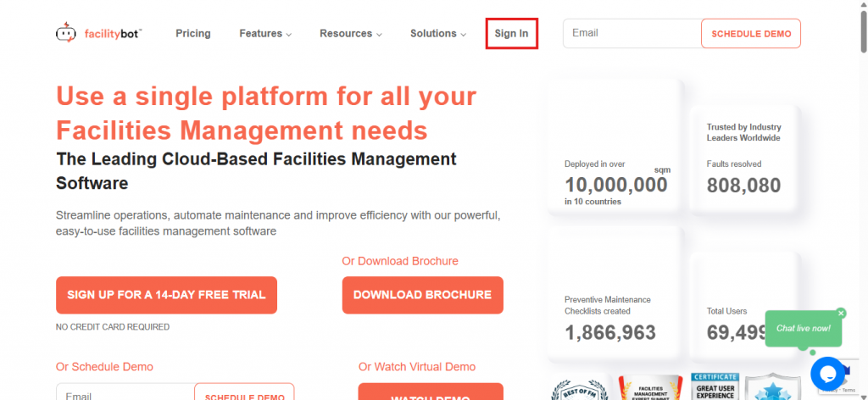The height and width of the screenshot is (400, 868).
Task: Expand the Resources dropdown menu
Action: pyautogui.click(x=350, y=34)
